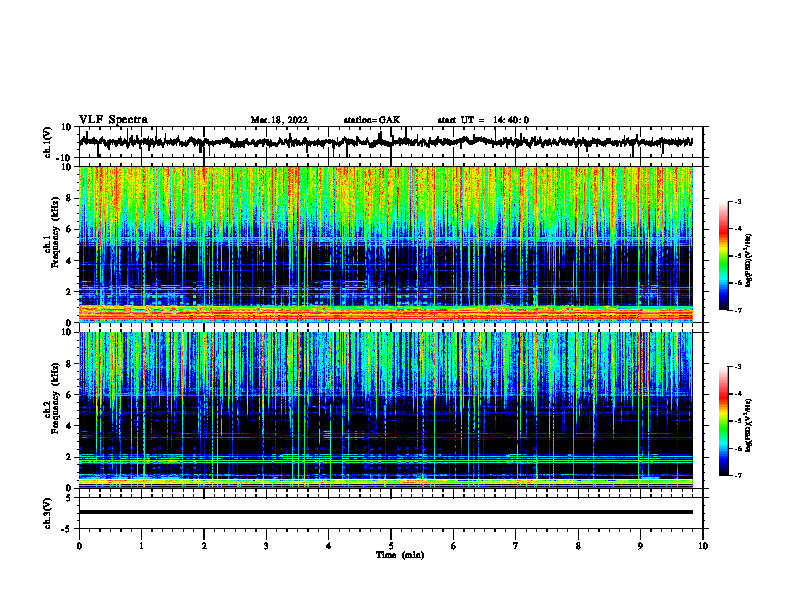Click inside the ch.2 spectrogram panel
The image size is (792, 612).
[x=385, y=410]
